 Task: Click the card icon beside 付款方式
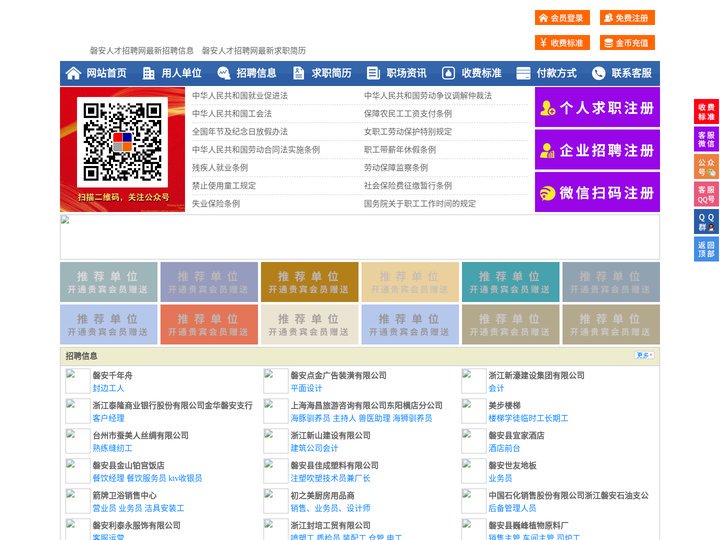click(523, 73)
